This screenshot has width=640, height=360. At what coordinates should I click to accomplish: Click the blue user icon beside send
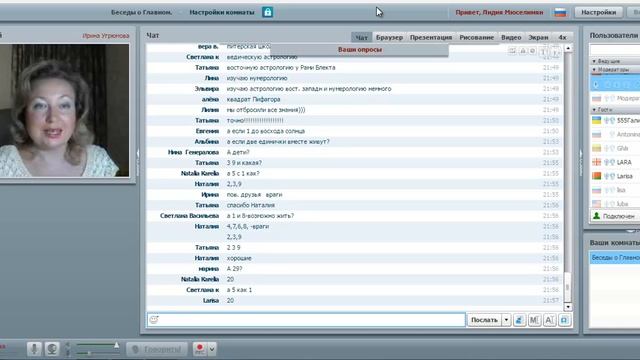pos(519,320)
